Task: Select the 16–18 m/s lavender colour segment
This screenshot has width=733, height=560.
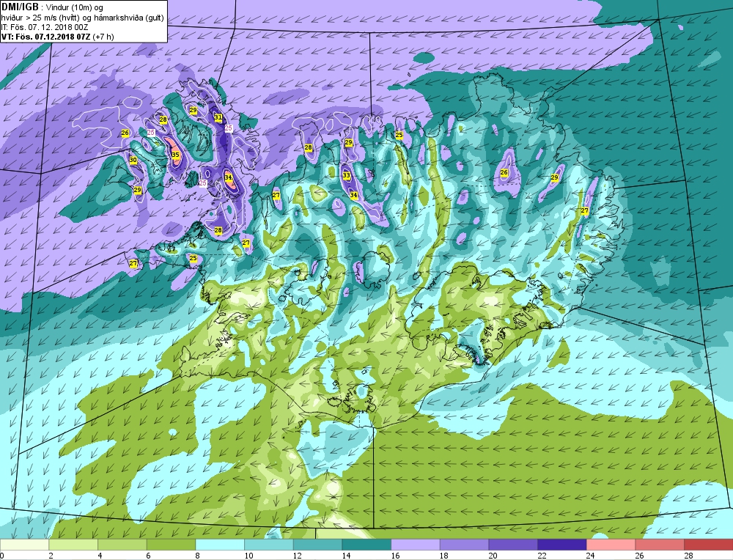Action: coord(415,545)
